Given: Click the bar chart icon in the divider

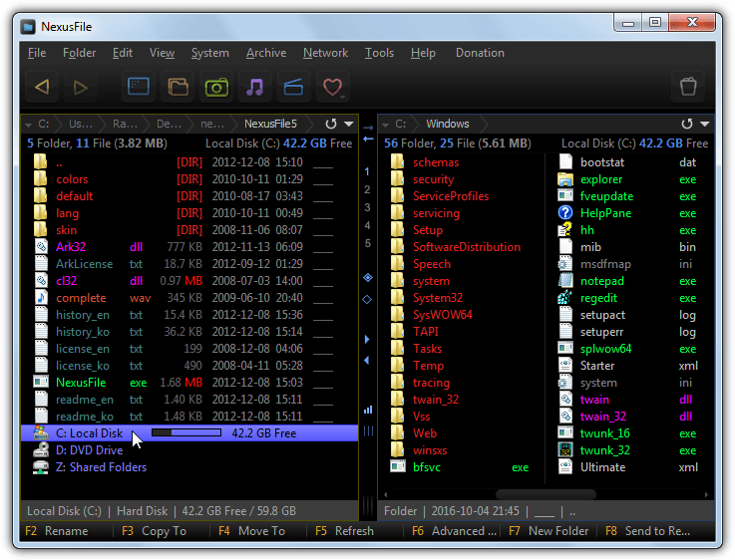Looking at the screenshot, I should click(368, 410).
